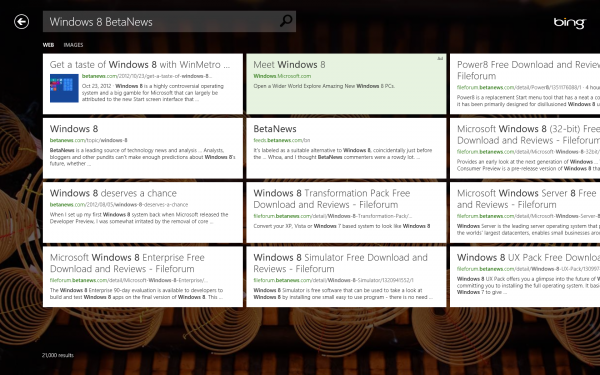Viewport: 600px width, 375px height.
Task: Click the back arrow icon
Action: pos(21,21)
